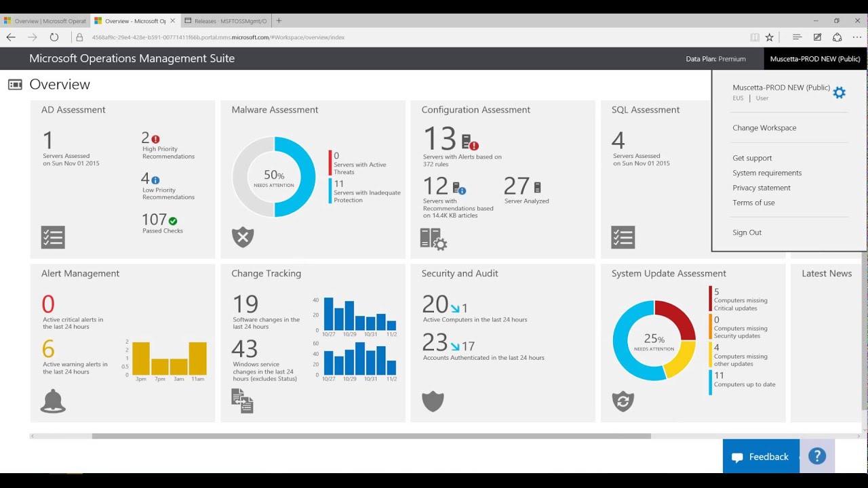Screen dimensions: 868x488
Task: Switch to the Releases MSFTOSSMgmt browser tab
Action: tap(226, 21)
